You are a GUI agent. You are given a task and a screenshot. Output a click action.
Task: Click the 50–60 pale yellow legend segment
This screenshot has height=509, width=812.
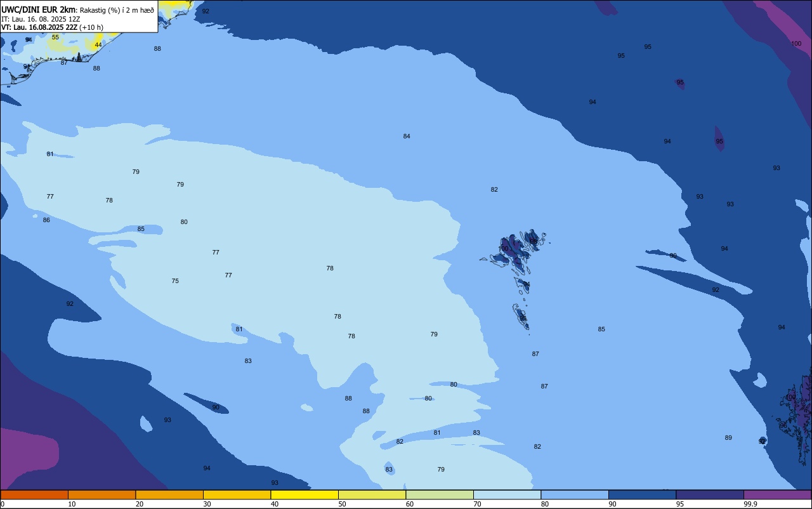pos(372,494)
